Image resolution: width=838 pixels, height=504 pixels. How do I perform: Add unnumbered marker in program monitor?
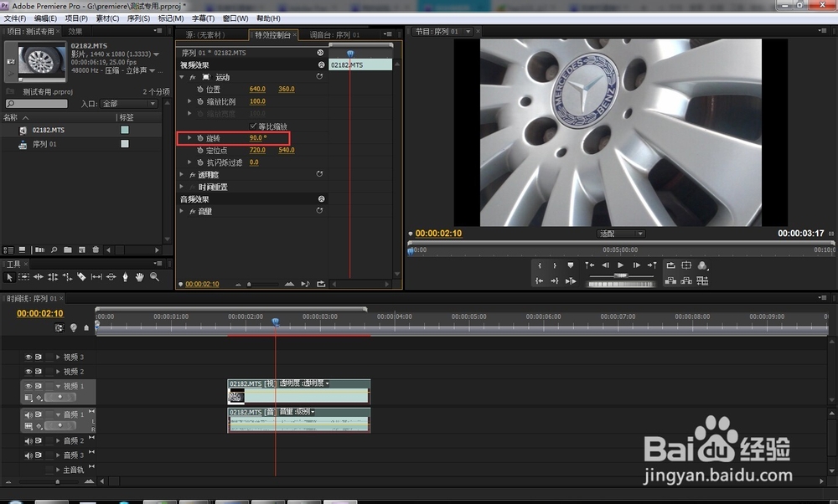(570, 265)
